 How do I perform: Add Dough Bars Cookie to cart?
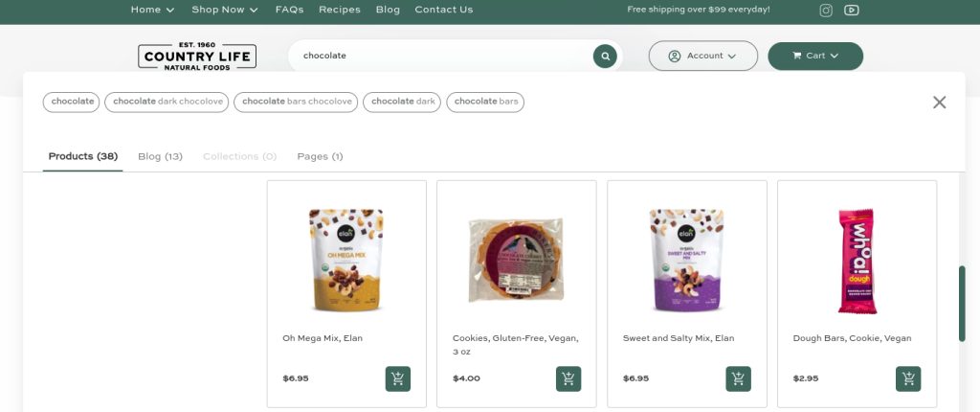[908, 378]
